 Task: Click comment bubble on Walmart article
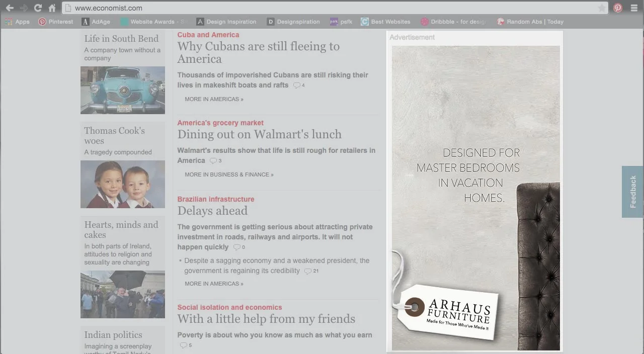point(213,161)
